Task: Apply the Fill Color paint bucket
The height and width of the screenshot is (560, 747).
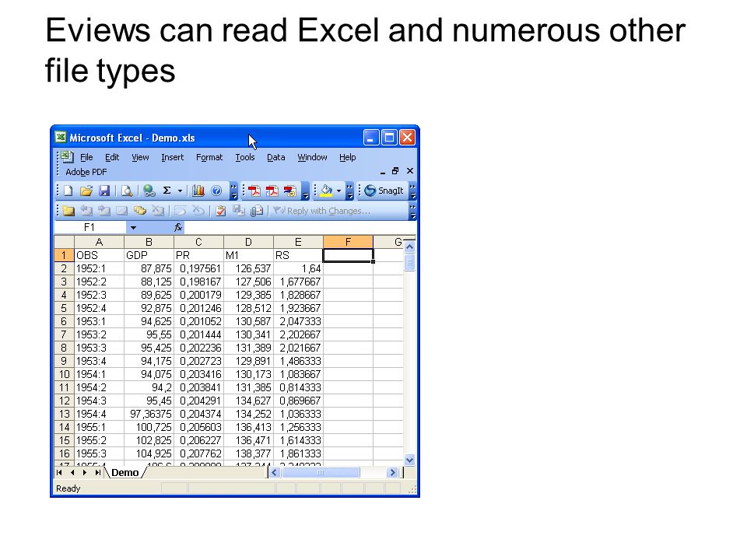Action: click(x=326, y=191)
